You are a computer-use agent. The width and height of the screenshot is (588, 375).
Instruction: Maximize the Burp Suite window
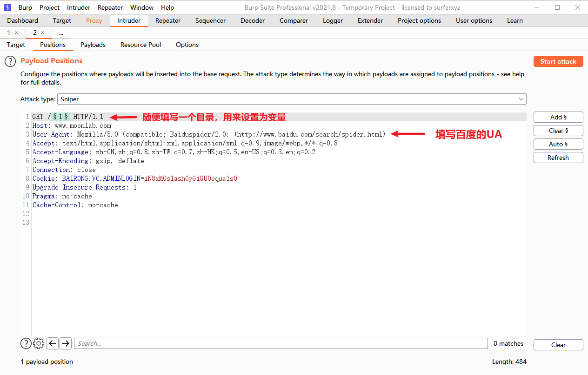pos(557,7)
